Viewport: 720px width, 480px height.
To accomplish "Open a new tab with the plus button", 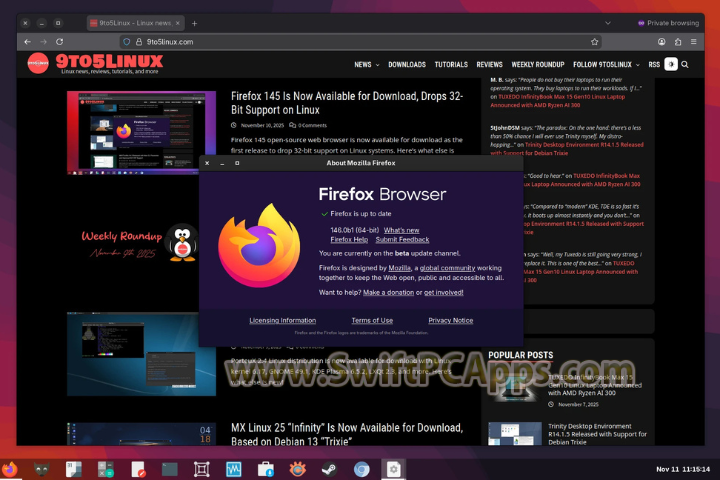I will point(194,23).
